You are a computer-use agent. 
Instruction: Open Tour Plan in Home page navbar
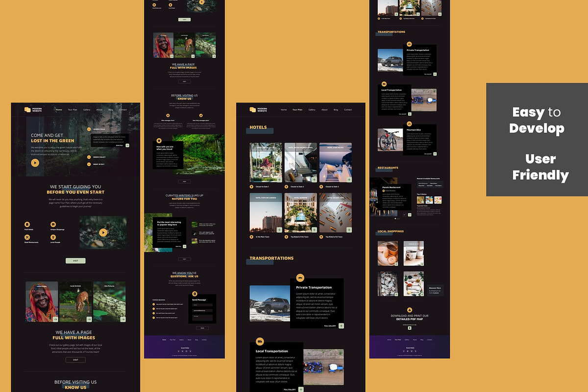tap(73, 110)
